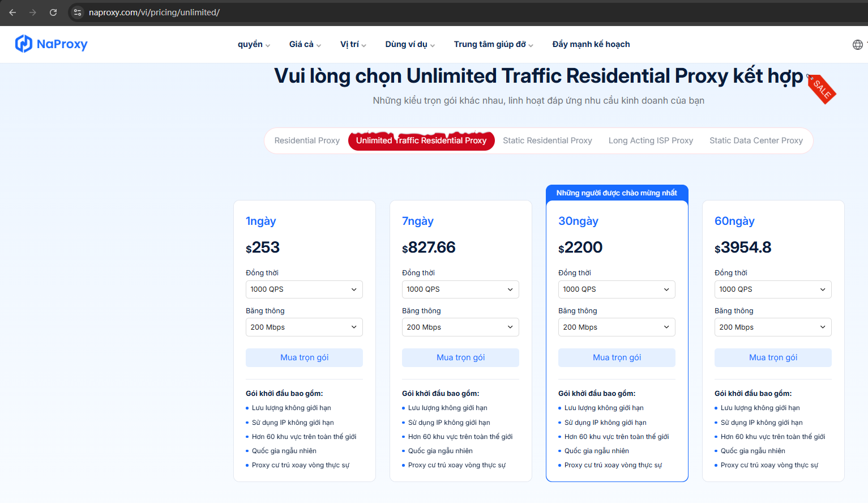Click Những người được chào mừng nhất banner
The width and height of the screenshot is (868, 503).
point(617,193)
